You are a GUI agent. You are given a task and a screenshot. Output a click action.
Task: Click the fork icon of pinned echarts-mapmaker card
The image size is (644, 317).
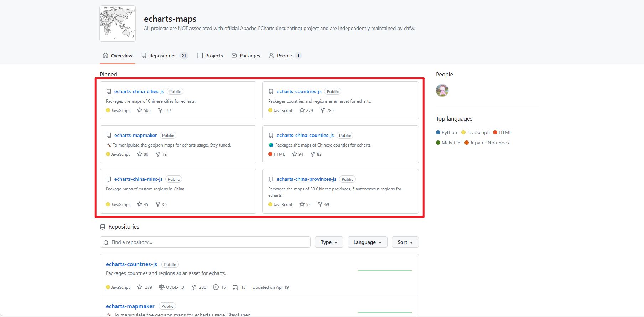pos(158,154)
